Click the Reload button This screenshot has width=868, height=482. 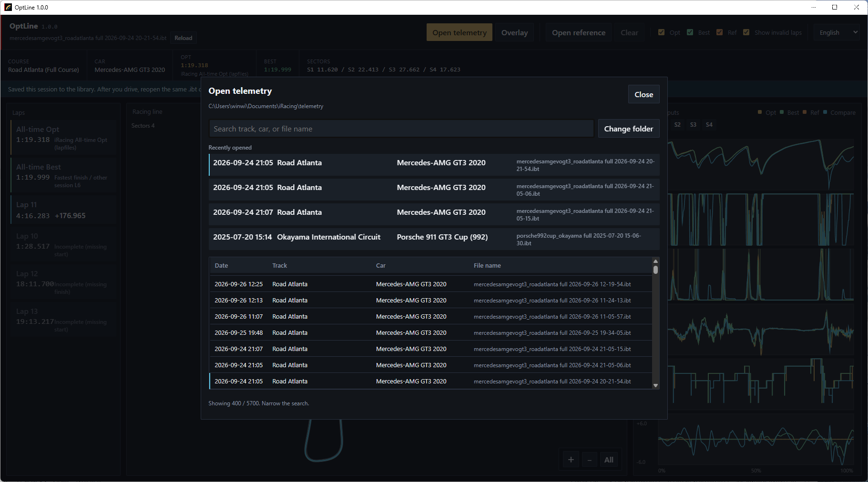[x=183, y=38]
